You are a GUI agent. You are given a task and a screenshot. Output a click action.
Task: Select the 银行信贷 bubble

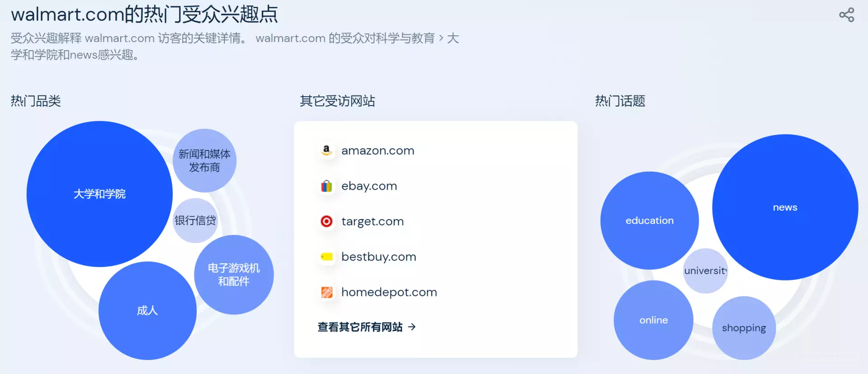pos(195,220)
